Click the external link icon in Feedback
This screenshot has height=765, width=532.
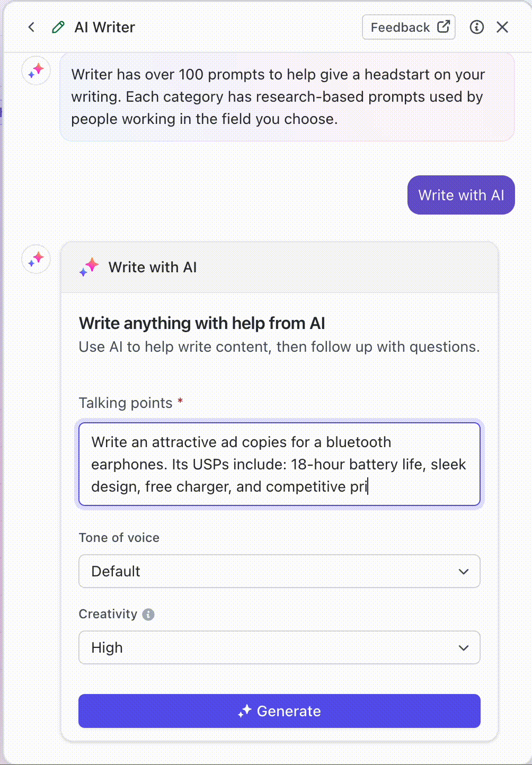(x=444, y=26)
